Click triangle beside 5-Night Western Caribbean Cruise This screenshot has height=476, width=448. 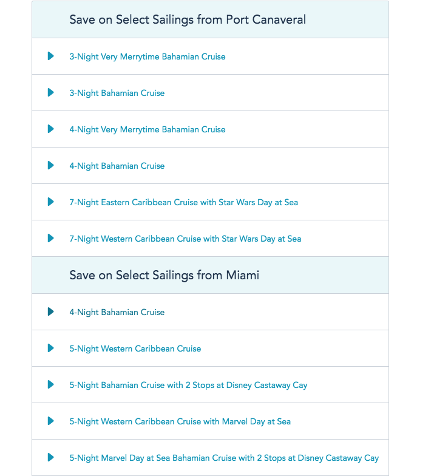51,348
